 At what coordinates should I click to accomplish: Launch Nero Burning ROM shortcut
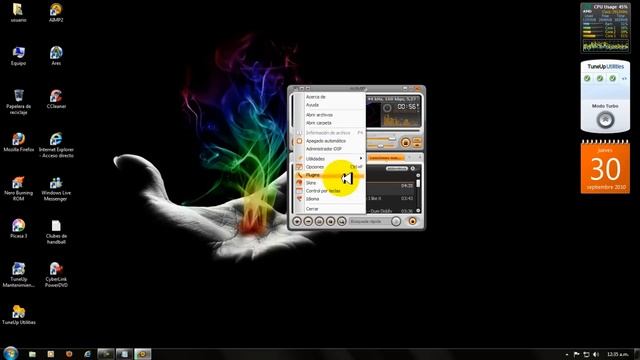click(x=18, y=189)
